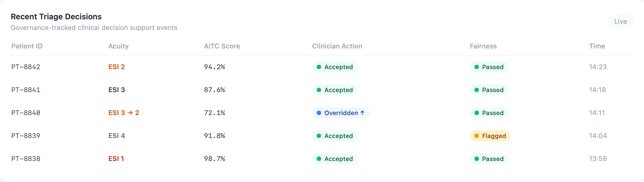Open patient PT-8838 entry

click(x=26, y=159)
